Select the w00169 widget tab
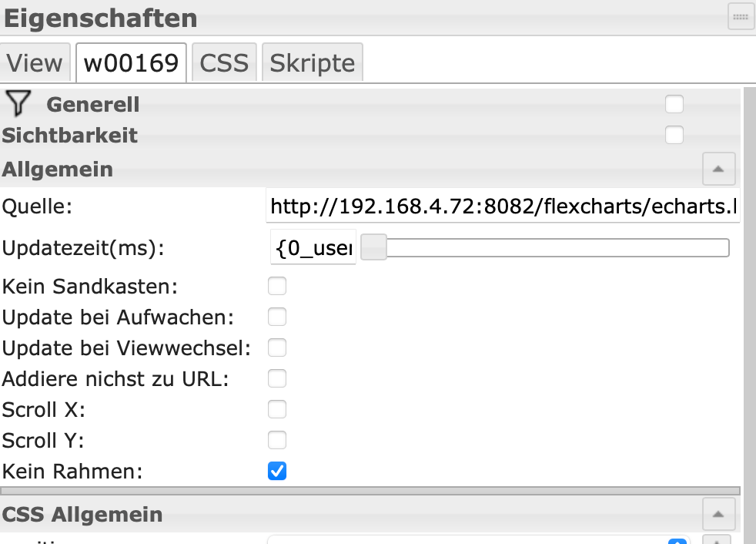This screenshot has width=756, height=544. [x=131, y=62]
